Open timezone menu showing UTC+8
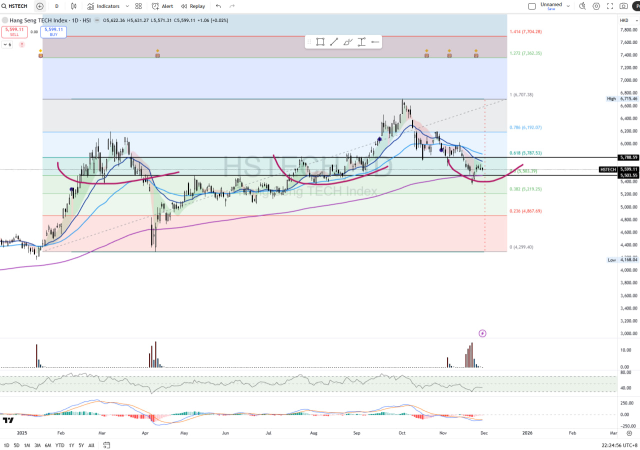This screenshot has height=450, width=640. point(619,445)
